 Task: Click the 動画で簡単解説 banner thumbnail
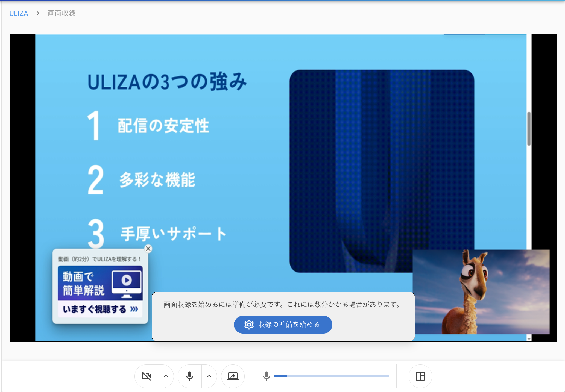coord(100,283)
